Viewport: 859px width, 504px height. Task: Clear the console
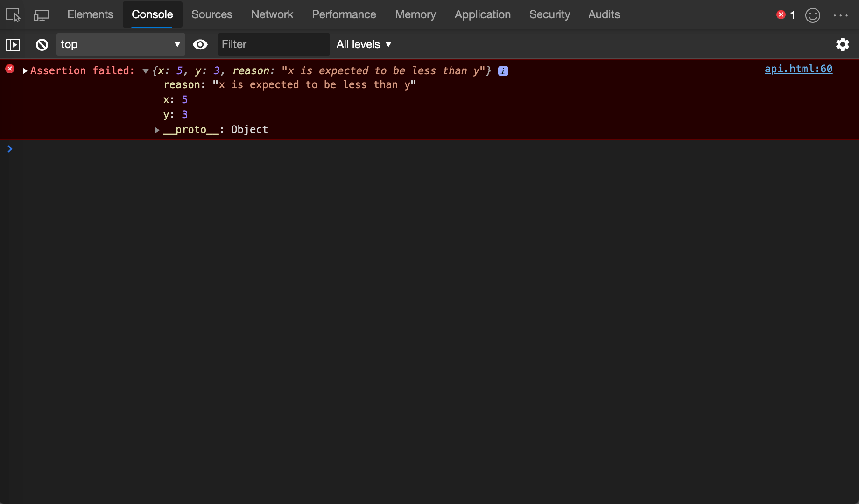tap(42, 44)
